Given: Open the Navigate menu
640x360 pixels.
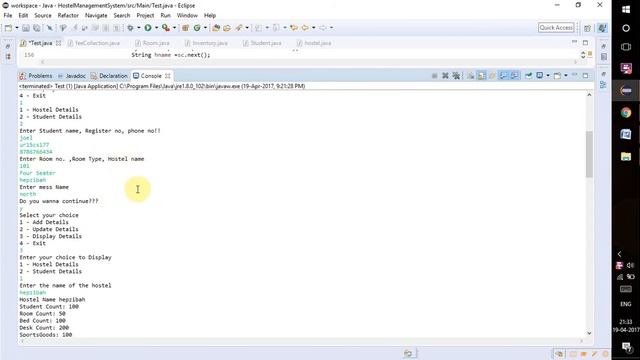Looking at the screenshot, I should [x=96, y=16].
